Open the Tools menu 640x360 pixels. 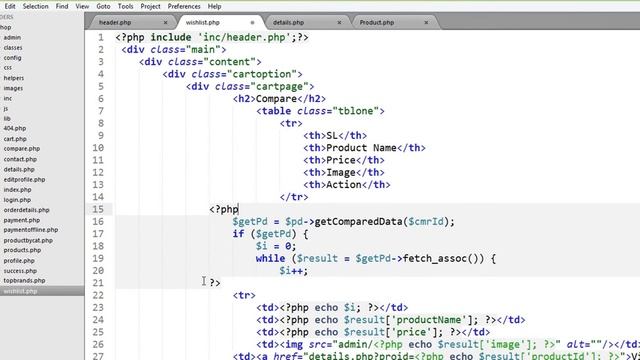pyautogui.click(x=125, y=6)
